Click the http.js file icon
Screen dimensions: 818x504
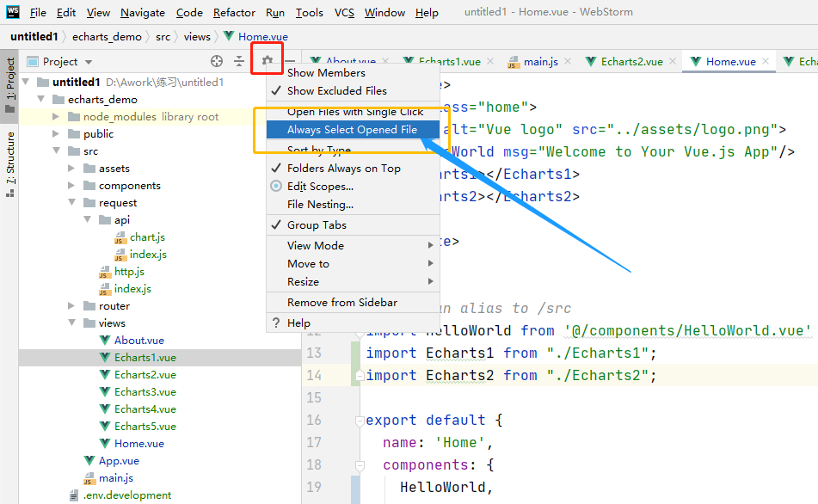coord(105,273)
